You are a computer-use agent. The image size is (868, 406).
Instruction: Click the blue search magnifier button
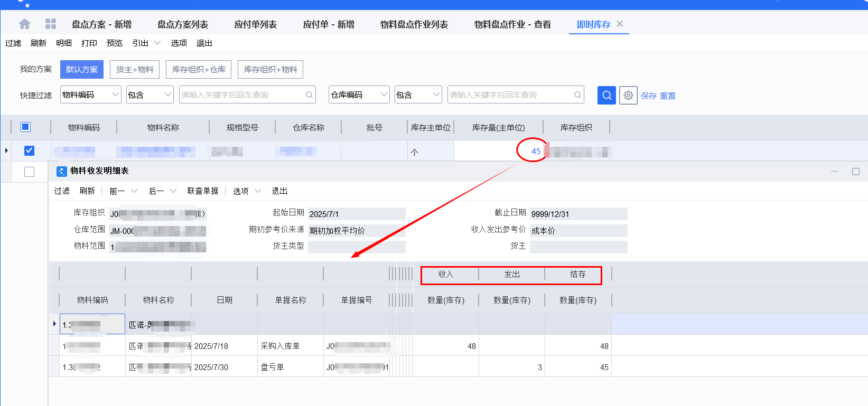pos(606,95)
